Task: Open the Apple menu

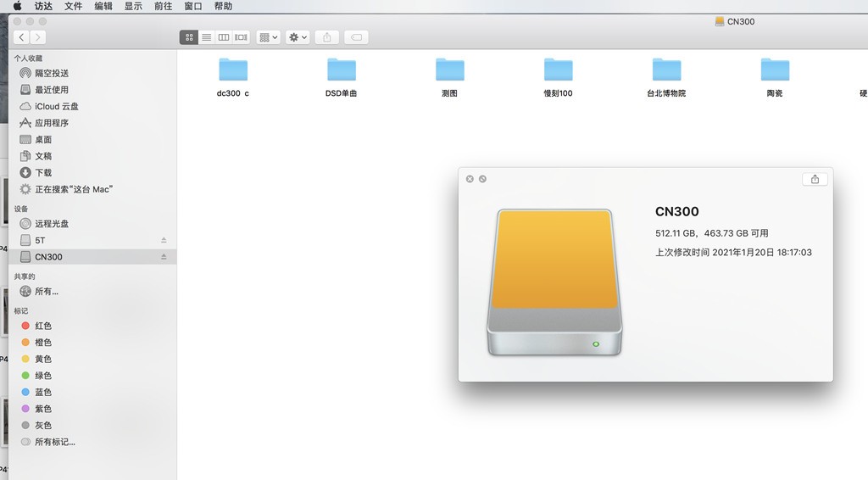Action: 17,6
